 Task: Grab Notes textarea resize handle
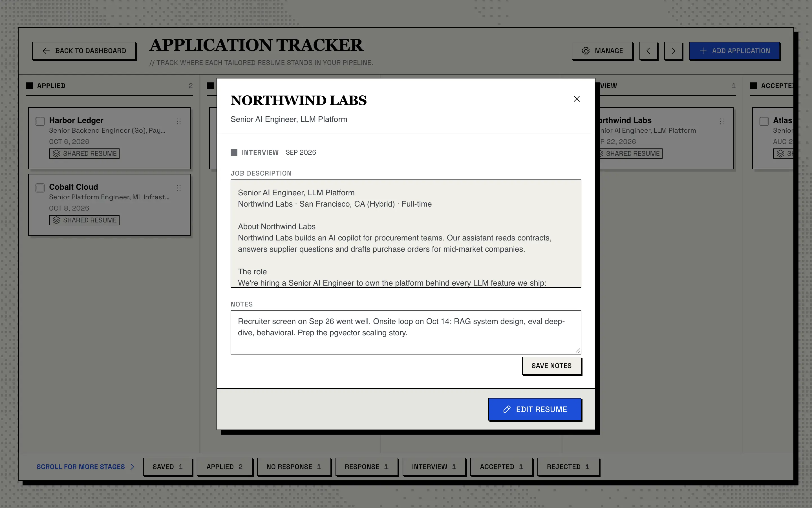(577, 351)
